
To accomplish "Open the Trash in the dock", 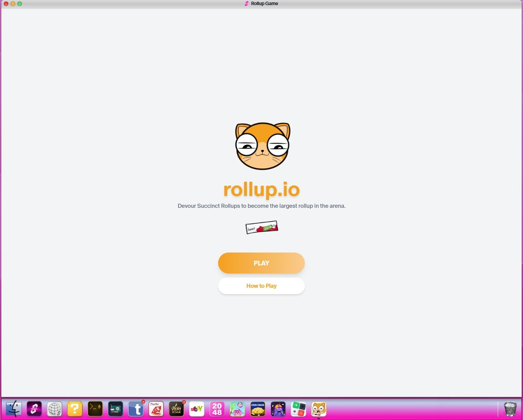I will pos(510,409).
